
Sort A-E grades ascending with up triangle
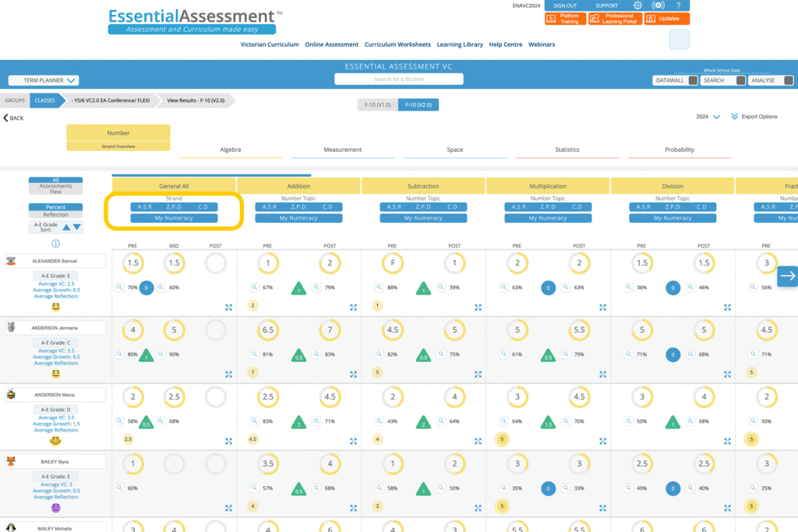67,227
